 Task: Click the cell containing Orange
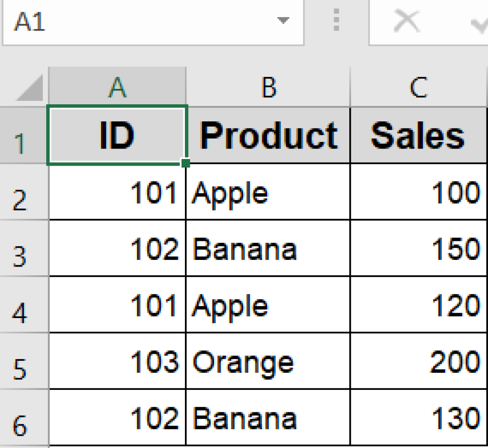[x=269, y=361]
